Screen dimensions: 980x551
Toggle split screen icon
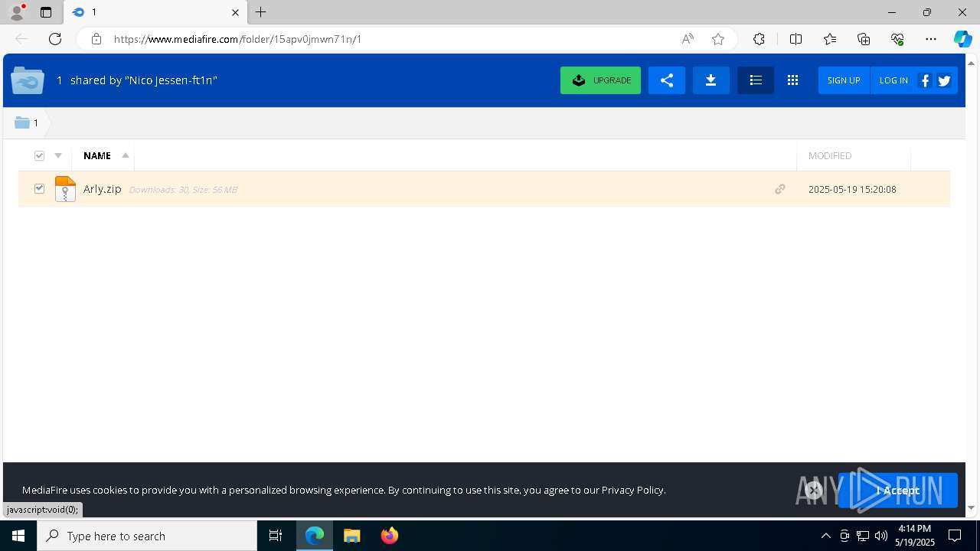click(x=795, y=39)
